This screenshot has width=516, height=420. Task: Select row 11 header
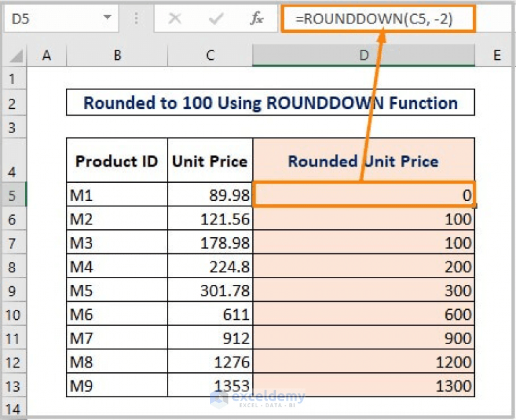(13, 337)
